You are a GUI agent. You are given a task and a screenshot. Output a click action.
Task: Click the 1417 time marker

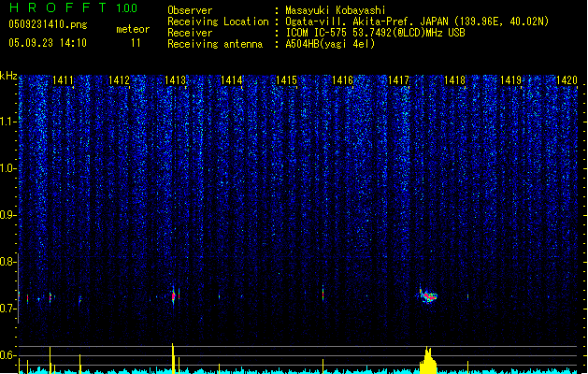398,80
